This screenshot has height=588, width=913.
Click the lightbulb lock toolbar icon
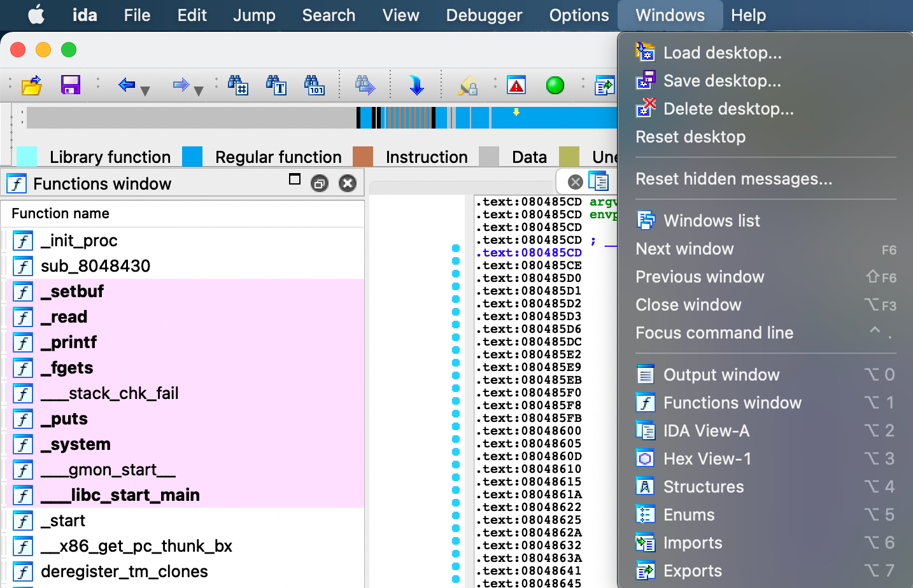[468, 85]
